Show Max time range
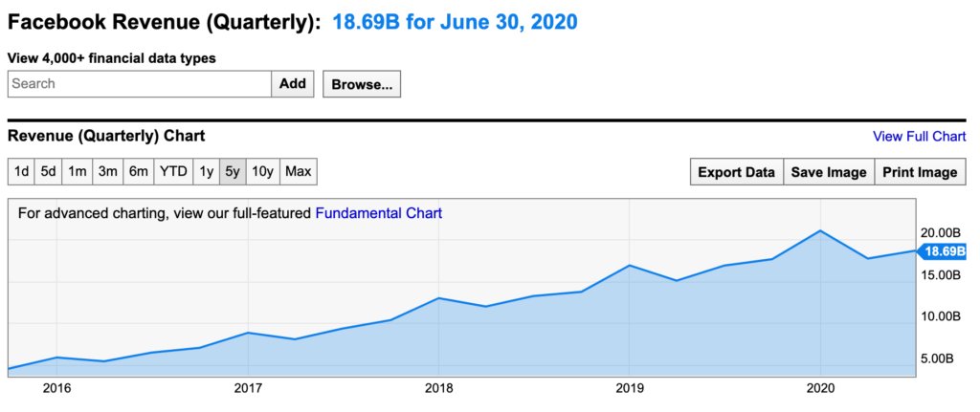This screenshot has height=412, width=980. (299, 172)
